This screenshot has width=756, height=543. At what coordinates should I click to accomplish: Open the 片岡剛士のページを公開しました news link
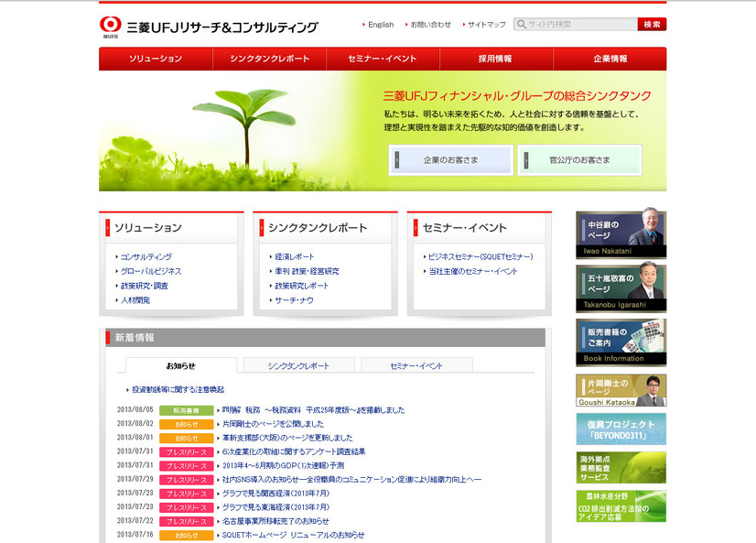tap(273, 424)
